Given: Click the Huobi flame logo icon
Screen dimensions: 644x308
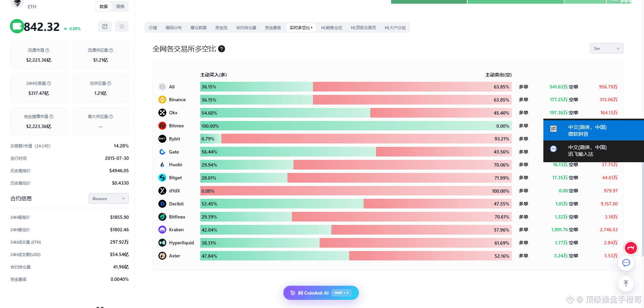Looking at the screenshot, I should [x=162, y=165].
